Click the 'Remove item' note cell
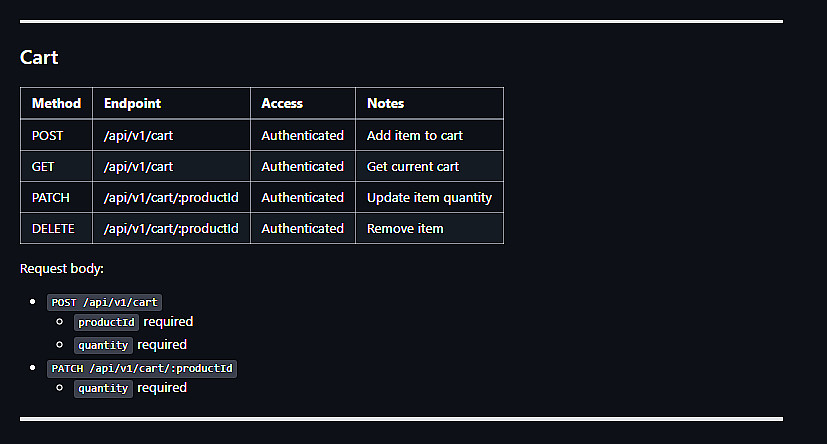This screenshot has width=827, height=444. pyautogui.click(x=405, y=228)
